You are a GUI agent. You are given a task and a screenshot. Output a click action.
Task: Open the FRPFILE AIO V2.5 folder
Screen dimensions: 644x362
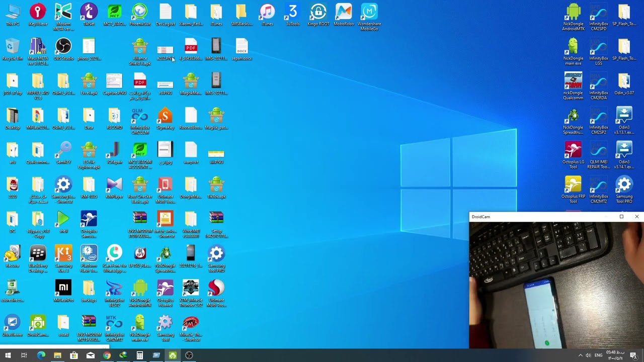[38, 86]
